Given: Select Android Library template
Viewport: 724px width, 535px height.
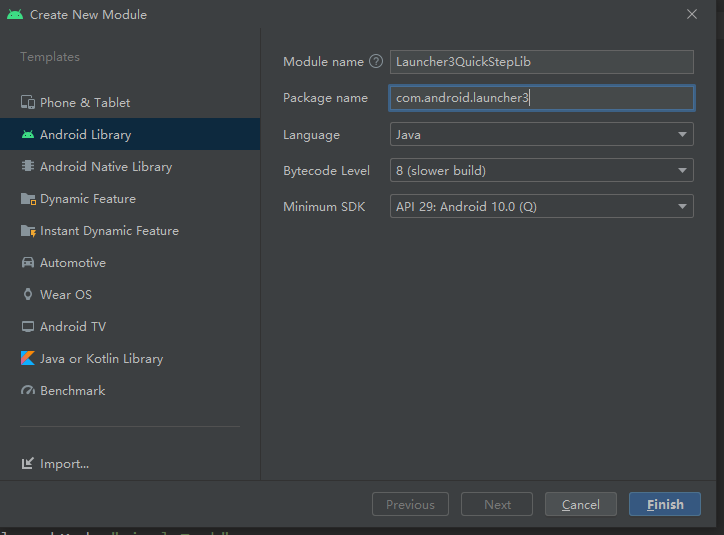Looking at the screenshot, I should pos(130,134).
